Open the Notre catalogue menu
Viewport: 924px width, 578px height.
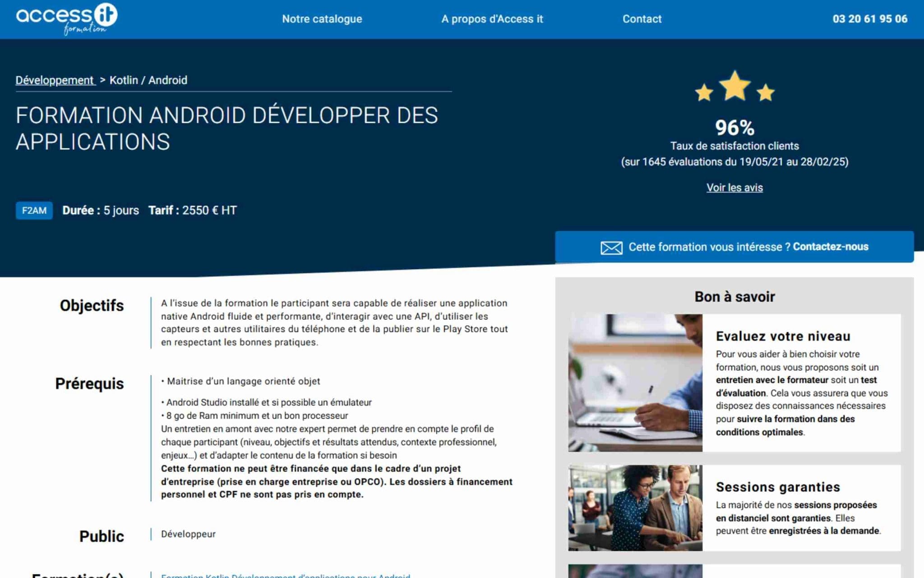tap(322, 19)
